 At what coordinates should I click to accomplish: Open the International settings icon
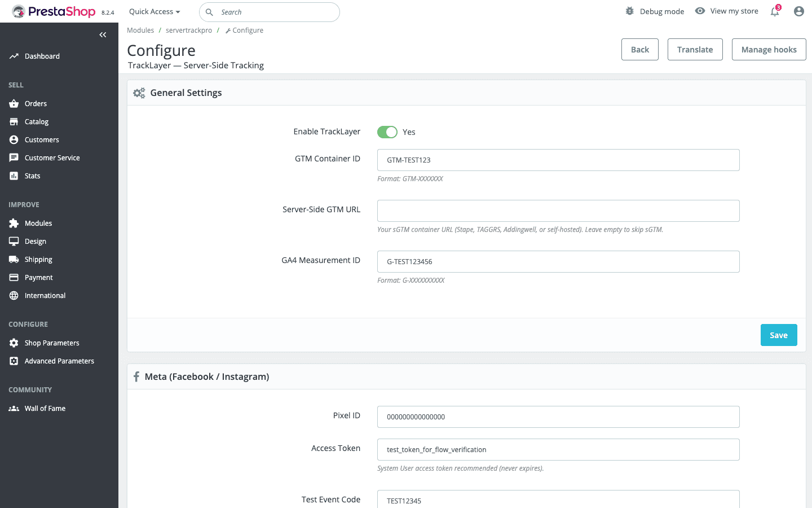point(14,295)
